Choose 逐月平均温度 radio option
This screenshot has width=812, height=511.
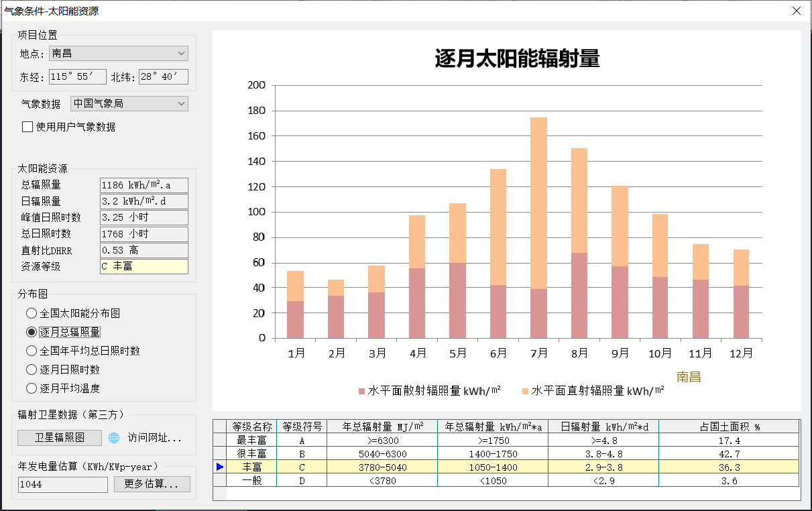31,388
